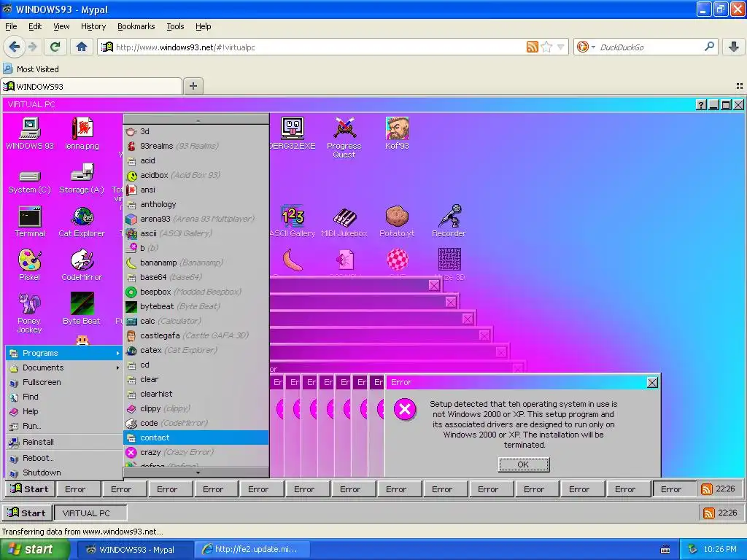Click OK in the Error dialog
The height and width of the screenshot is (560, 747).
[x=524, y=464]
